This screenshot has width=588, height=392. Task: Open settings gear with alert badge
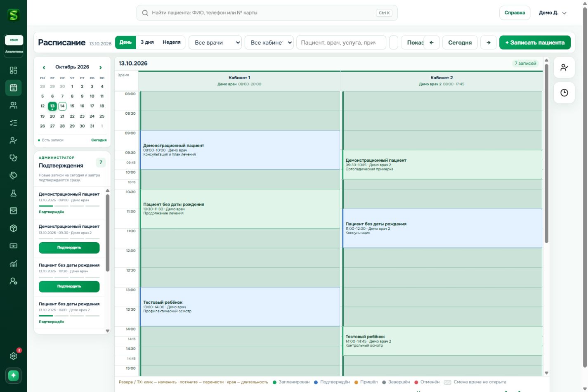coord(13,356)
